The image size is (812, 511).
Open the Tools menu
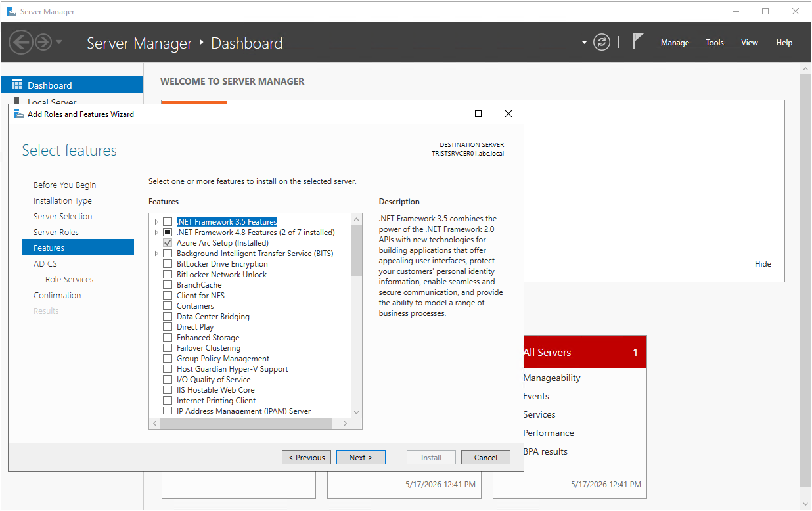(x=715, y=43)
